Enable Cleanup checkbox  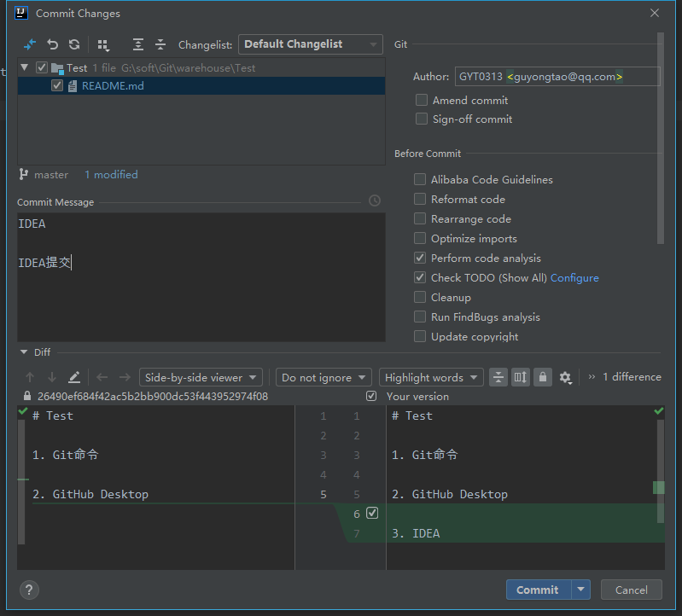pos(420,297)
